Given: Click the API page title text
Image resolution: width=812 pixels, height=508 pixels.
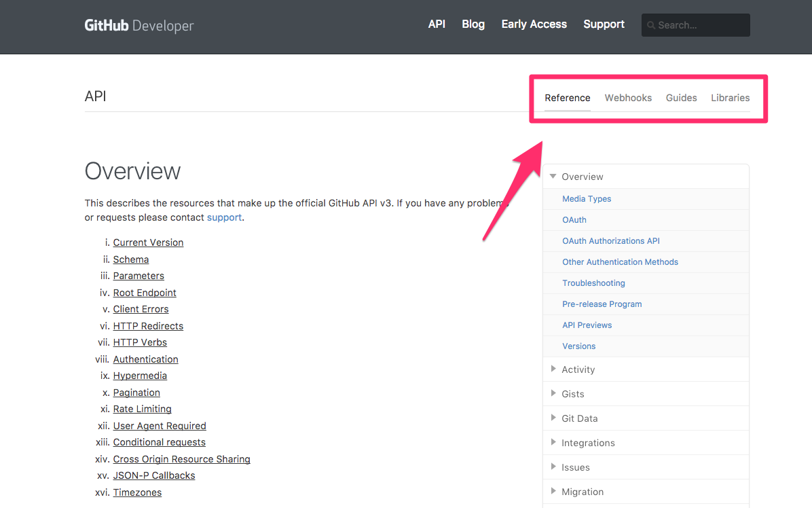Looking at the screenshot, I should [95, 96].
